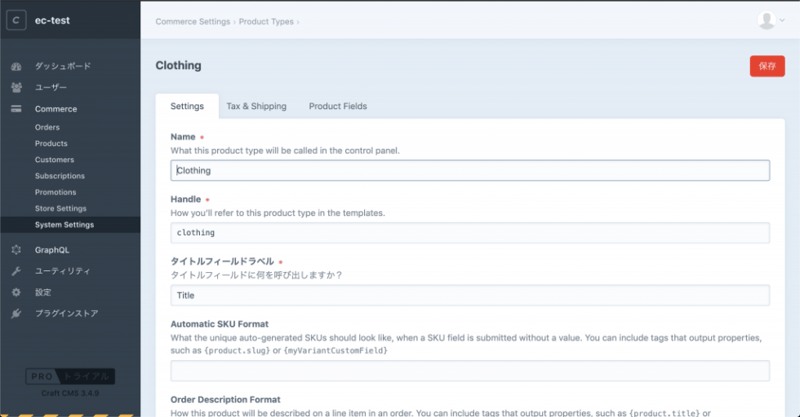Open the user account avatar menu
The image size is (800, 417).
[x=769, y=20]
